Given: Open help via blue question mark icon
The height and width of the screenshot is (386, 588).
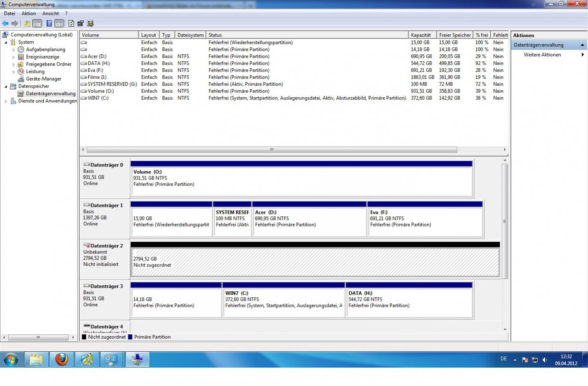Looking at the screenshot, I should click(x=49, y=23).
